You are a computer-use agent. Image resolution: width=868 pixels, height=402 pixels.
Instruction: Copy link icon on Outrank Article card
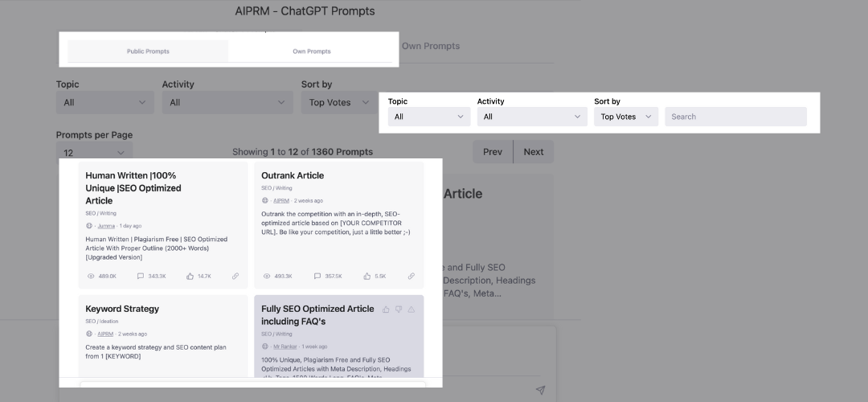point(411,276)
